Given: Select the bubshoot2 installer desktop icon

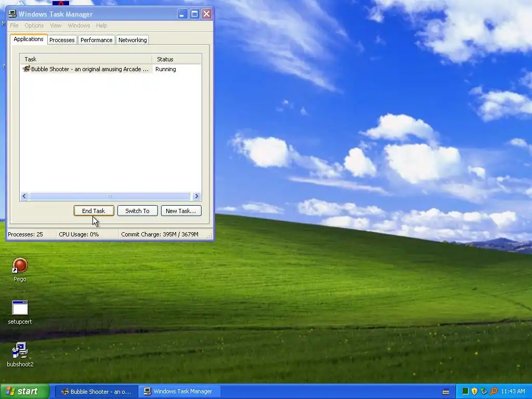Looking at the screenshot, I should (x=20, y=351).
